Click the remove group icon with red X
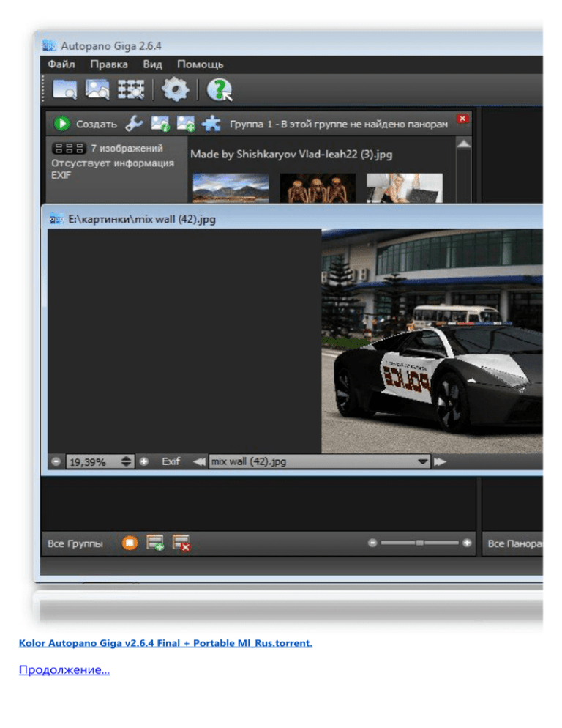Screen dimensions: 562x728 click(x=180, y=543)
